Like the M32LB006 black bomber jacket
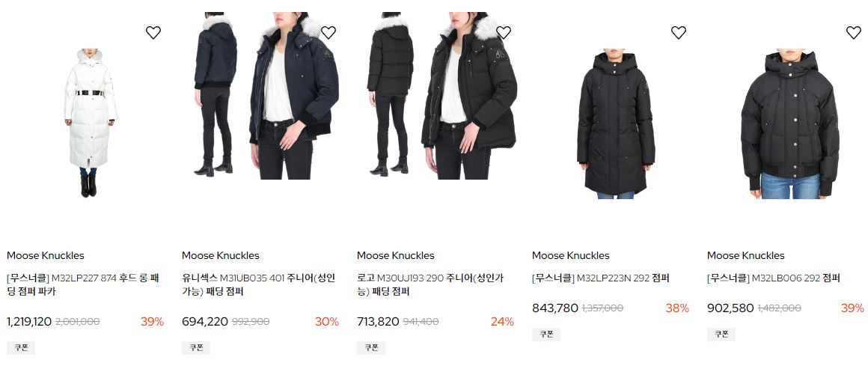 (x=853, y=33)
